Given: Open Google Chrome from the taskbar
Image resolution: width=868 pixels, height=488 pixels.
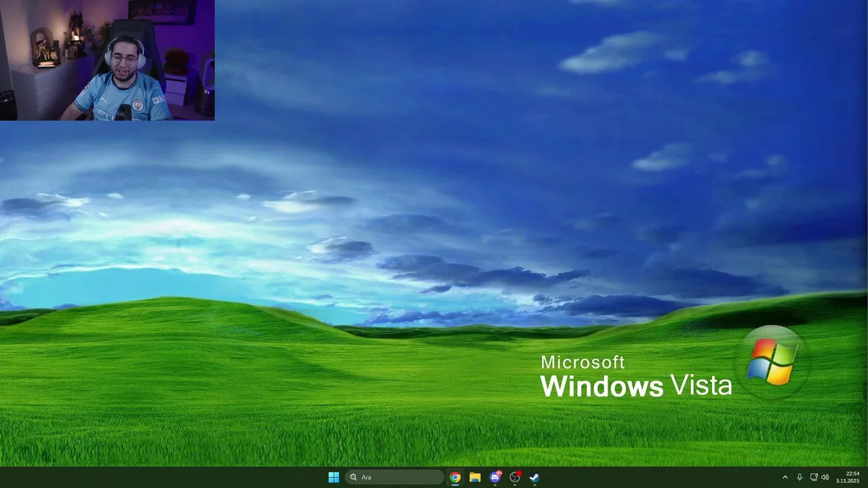Looking at the screenshot, I should tap(455, 477).
